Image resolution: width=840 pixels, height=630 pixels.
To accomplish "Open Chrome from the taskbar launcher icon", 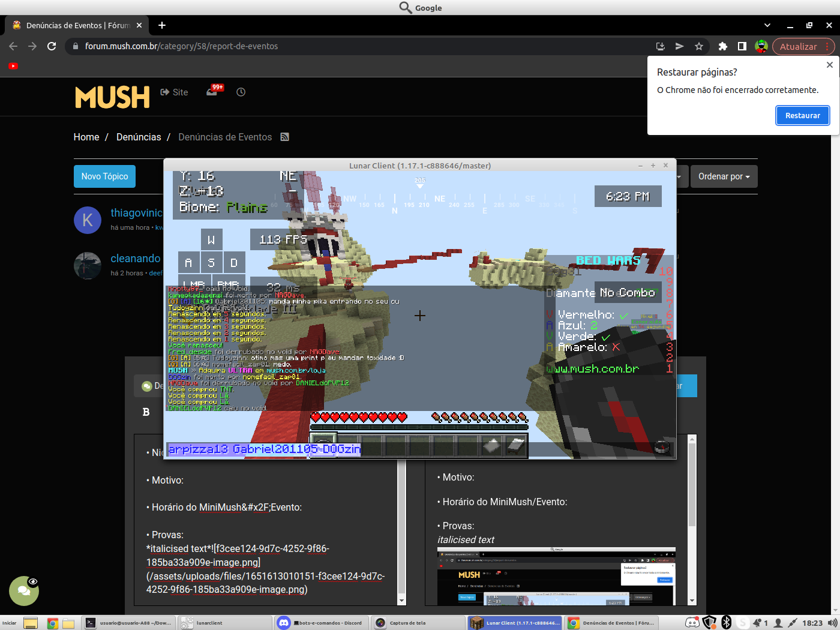I will coord(53,623).
